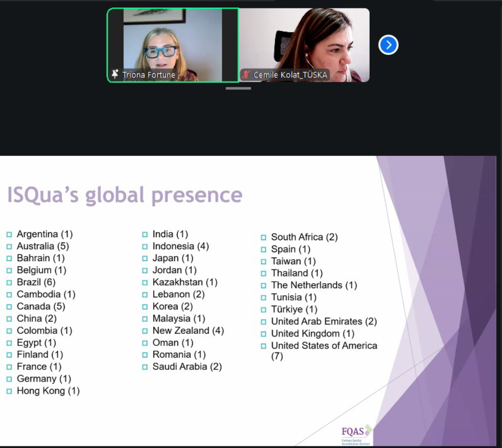The height and width of the screenshot is (448, 502).
Task: Click the 'Saudi Arabia (2)' list entry
Action: pos(187,366)
